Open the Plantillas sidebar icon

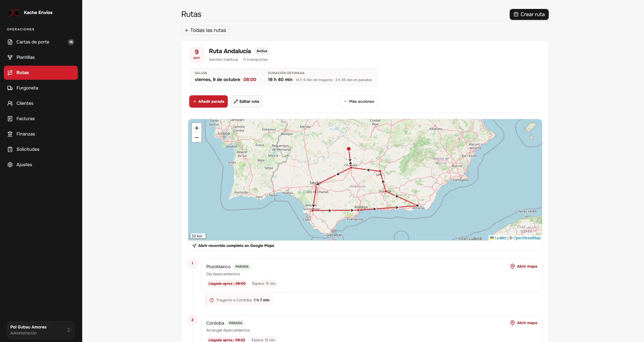pyautogui.click(x=10, y=57)
